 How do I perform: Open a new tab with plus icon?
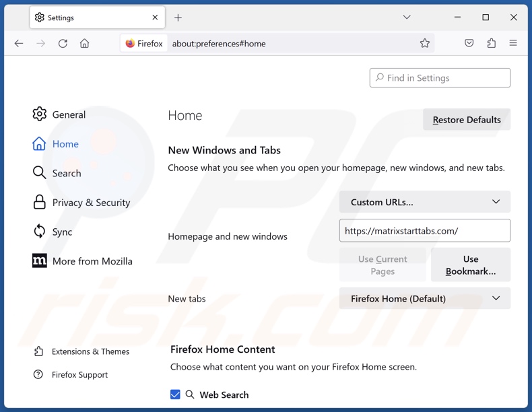tap(178, 18)
